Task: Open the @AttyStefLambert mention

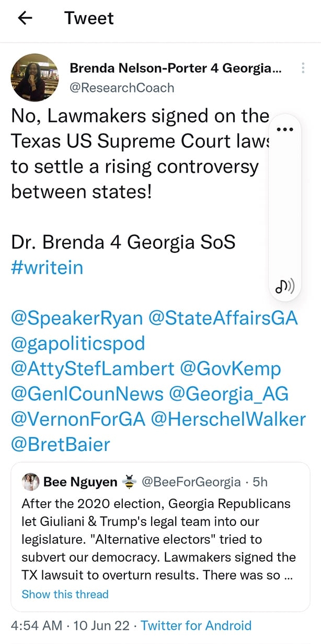Action: tap(93, 368)
